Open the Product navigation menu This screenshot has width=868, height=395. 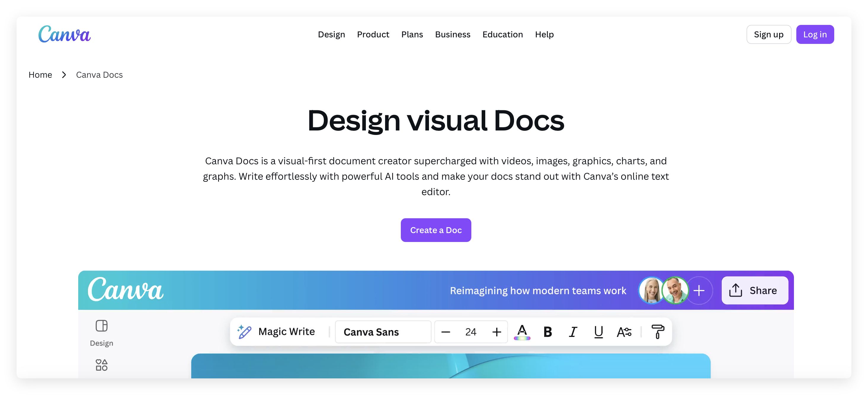click(373, 34)
